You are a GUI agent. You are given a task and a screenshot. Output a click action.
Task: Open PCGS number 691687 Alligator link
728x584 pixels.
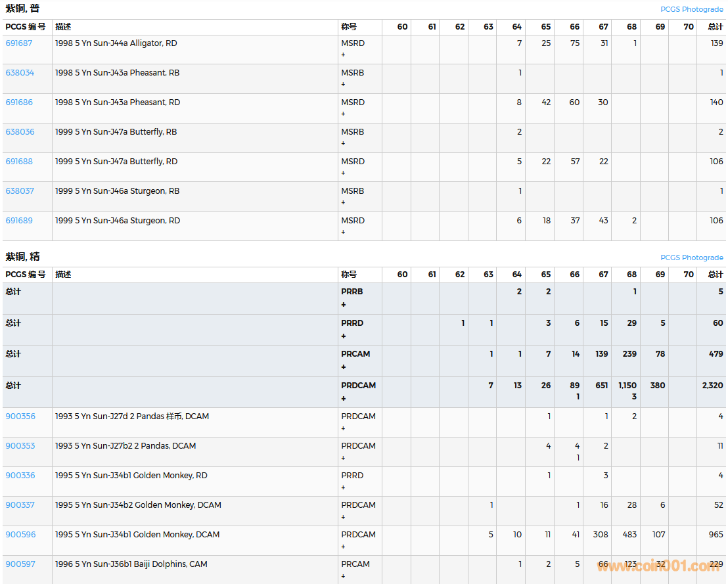coord(19,43)
